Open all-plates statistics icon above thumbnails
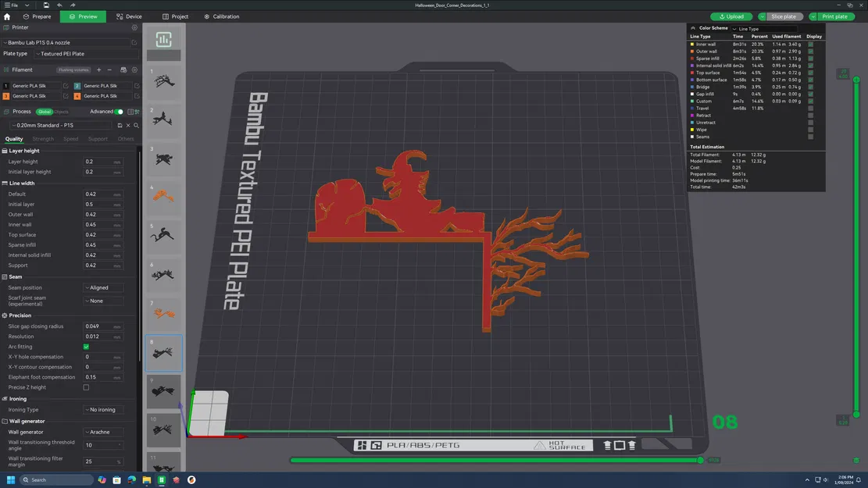868x488 pixels. tap(163, 39)
